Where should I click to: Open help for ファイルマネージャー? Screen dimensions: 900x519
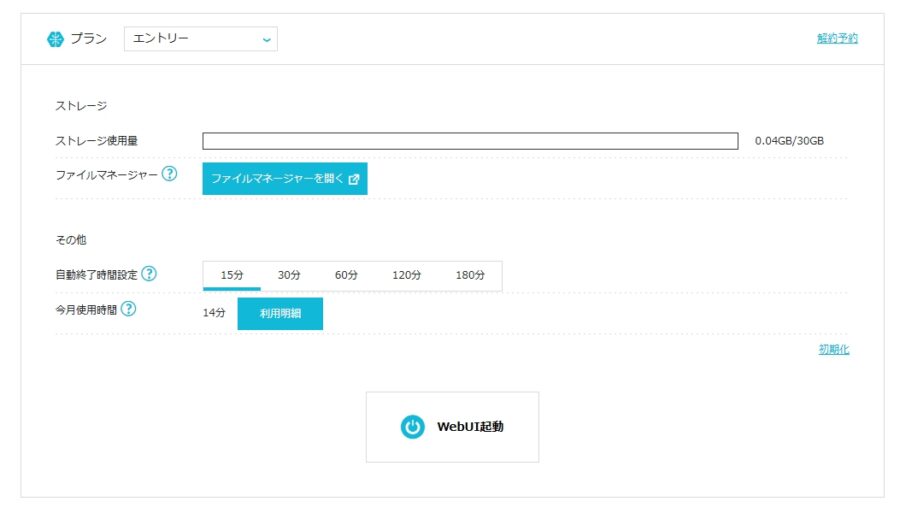[x=169, y=173]
